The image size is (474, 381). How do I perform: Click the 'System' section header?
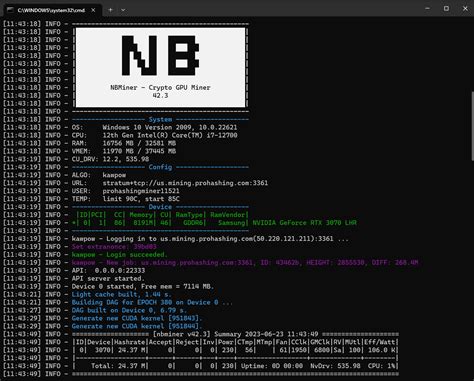coord(160,119)
